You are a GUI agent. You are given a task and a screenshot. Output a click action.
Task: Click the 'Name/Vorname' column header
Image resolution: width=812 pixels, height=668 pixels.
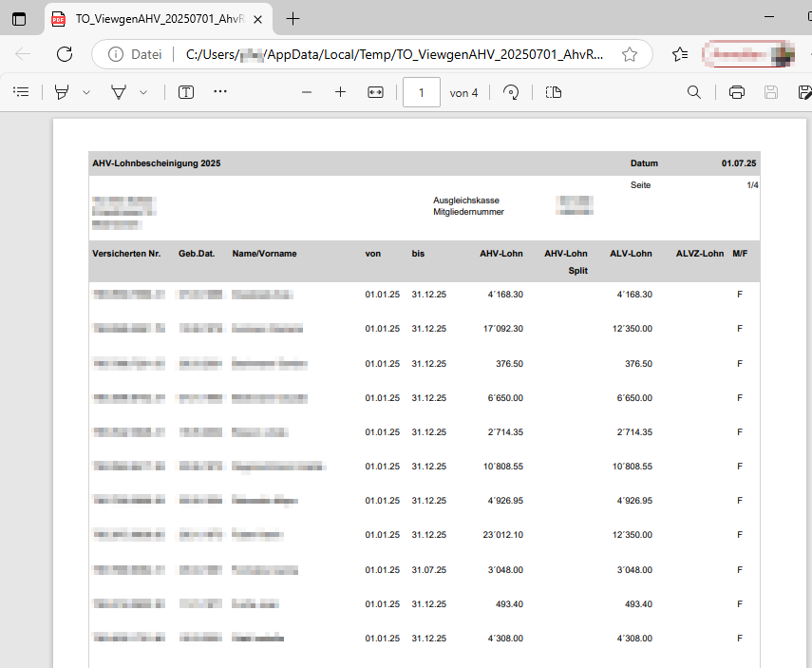click(264, 254)
